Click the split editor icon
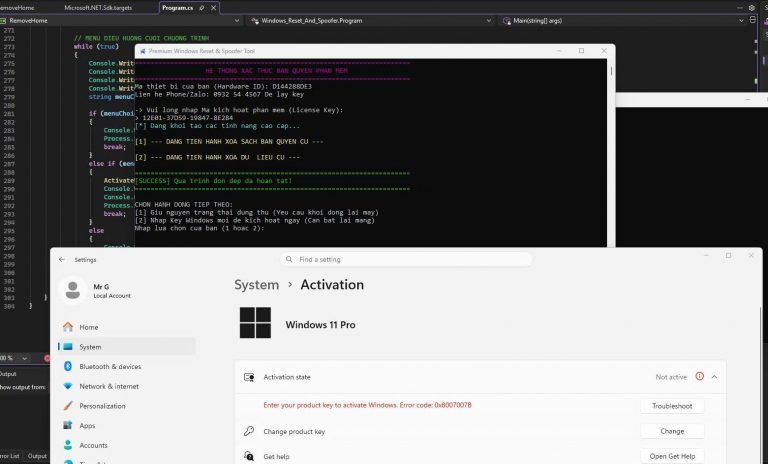This screenshot has height=464, width=768. (753, 20)
